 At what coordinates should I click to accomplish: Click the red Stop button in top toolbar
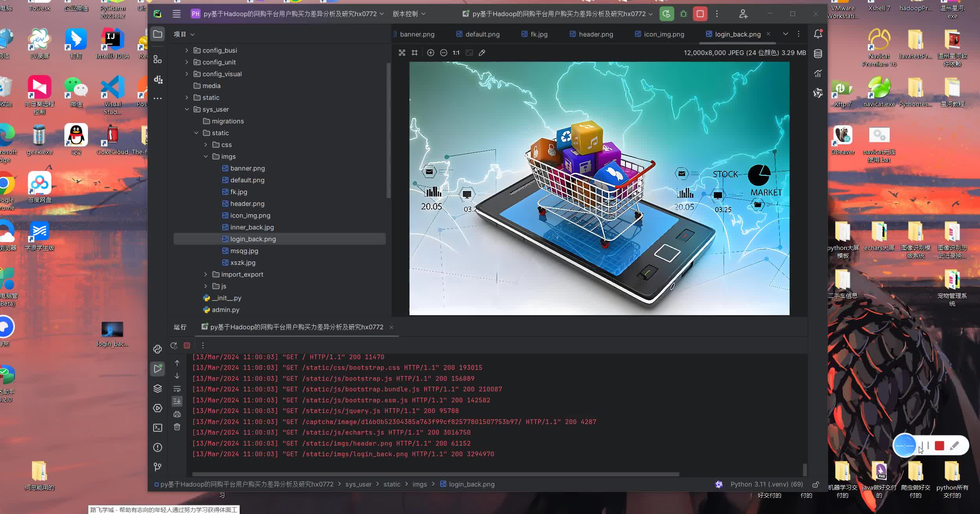click(700, 14)
